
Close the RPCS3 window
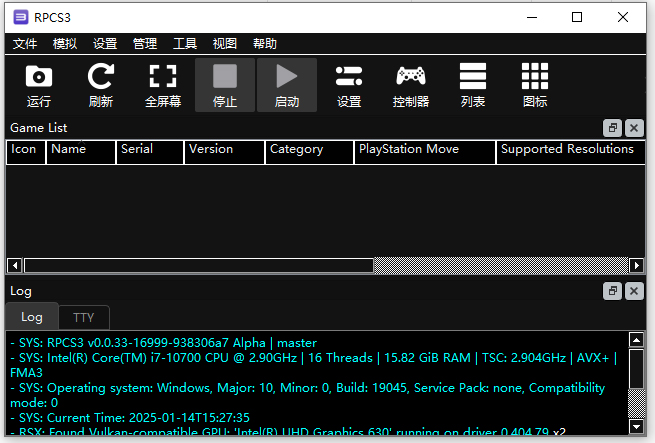point(623,18)
